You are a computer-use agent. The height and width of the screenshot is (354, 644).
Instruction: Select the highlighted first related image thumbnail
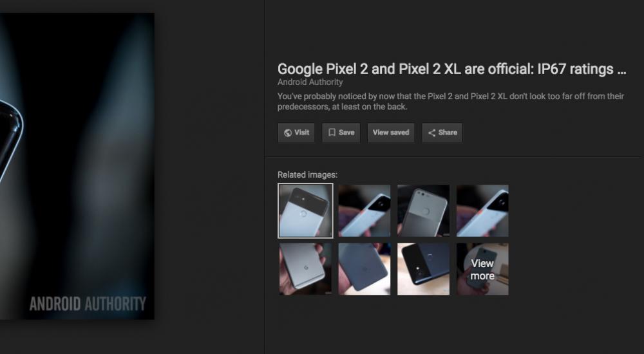click(x=305, y=210)
